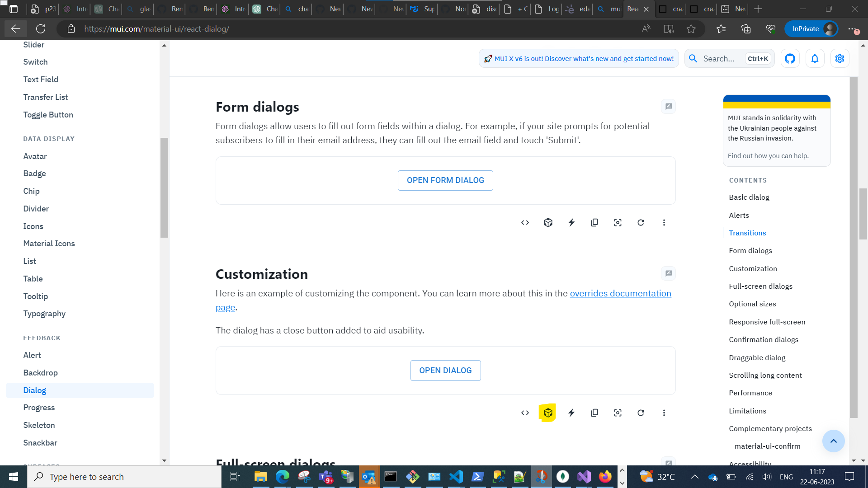Reset the Form dialogs demo

click(x=641, y=222)
